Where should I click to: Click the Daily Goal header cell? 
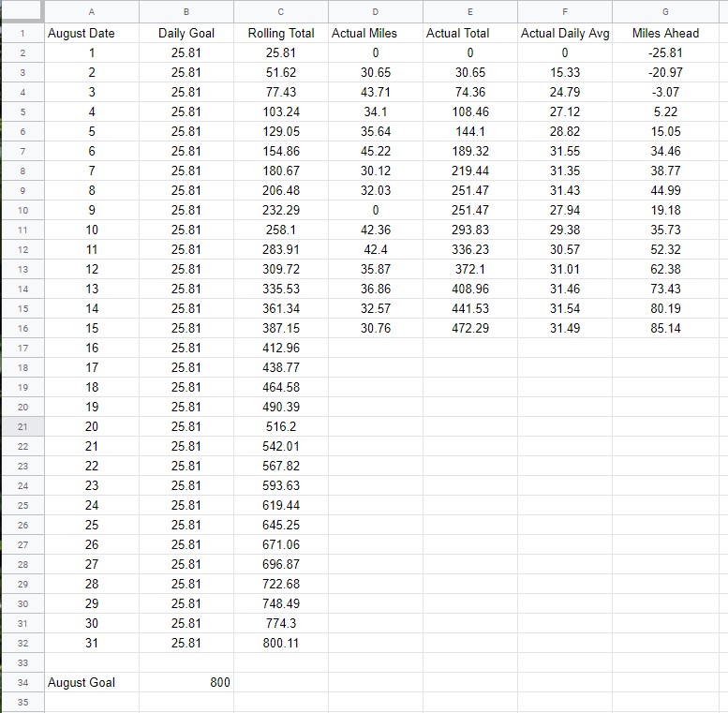click(186, 33)
